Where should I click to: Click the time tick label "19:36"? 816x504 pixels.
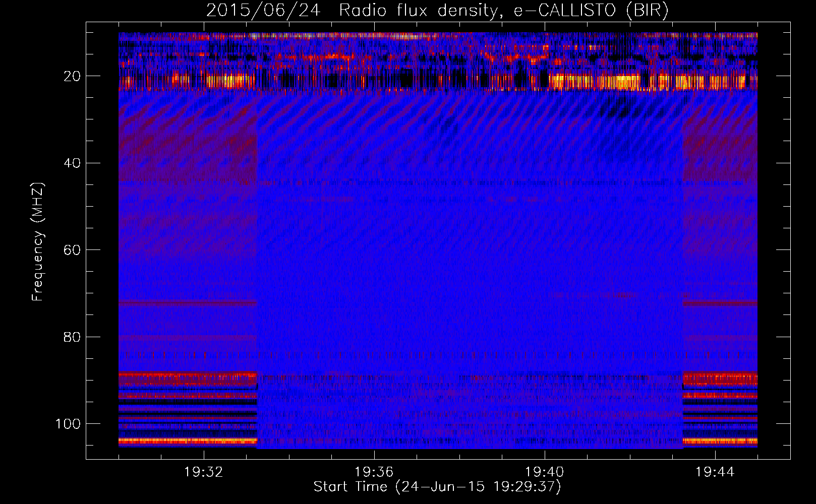(x=374, y=472)
